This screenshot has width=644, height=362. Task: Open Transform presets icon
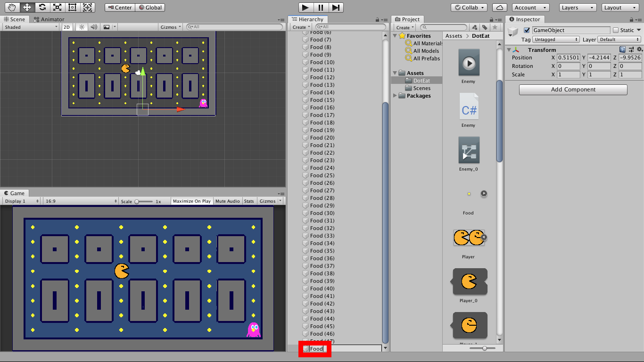[631, 49]
